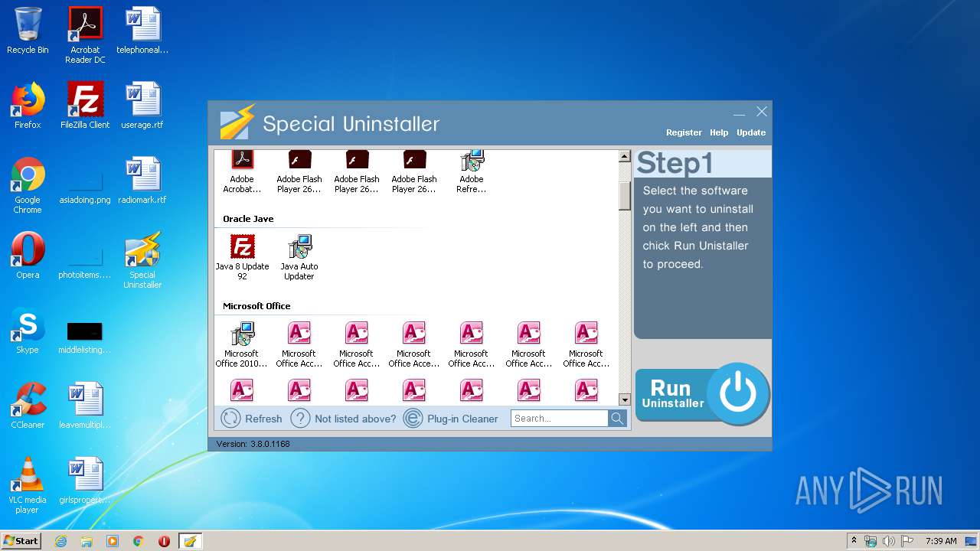Open the Update menu
The height and width of the screenshot is (551, 980).
point(751,132)
